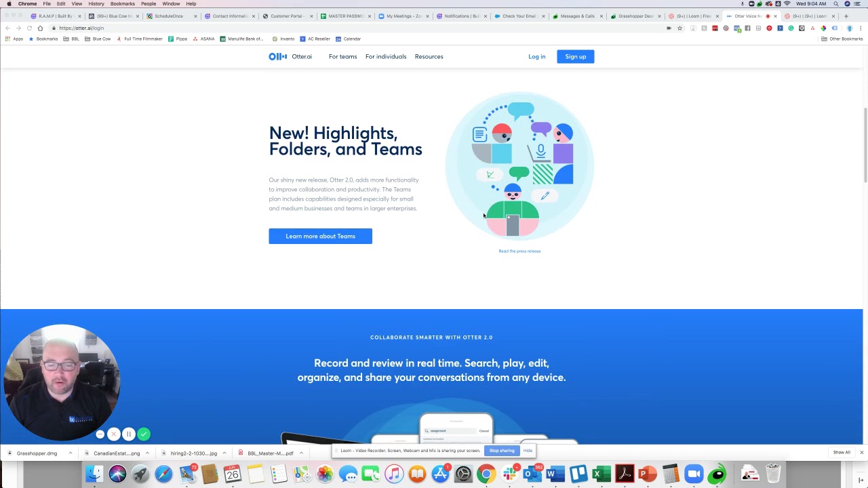Pause the Loom recording
The image size is (868, 488).
click(x=128, y=434)
